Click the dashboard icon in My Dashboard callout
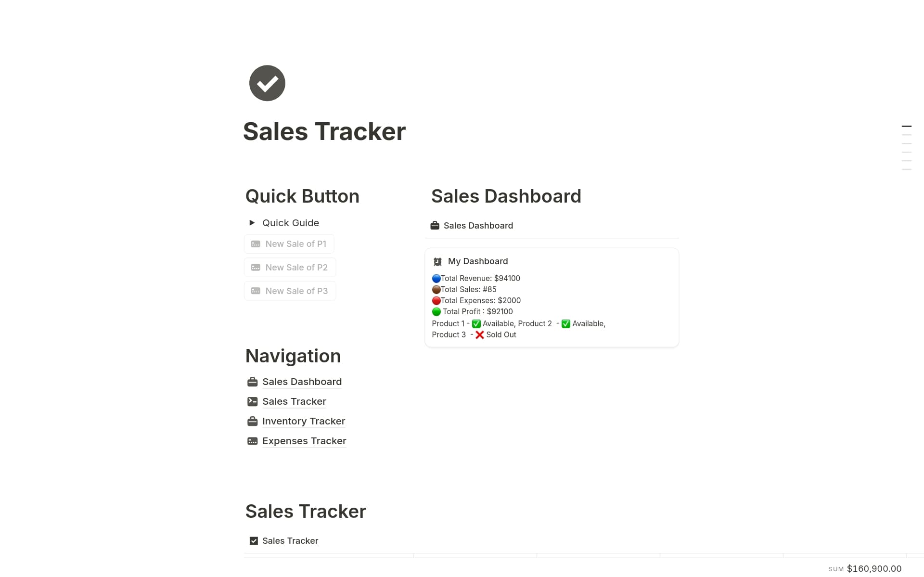Screen dimensions: 924x577 pyautogui.click(x=437, y=261)
